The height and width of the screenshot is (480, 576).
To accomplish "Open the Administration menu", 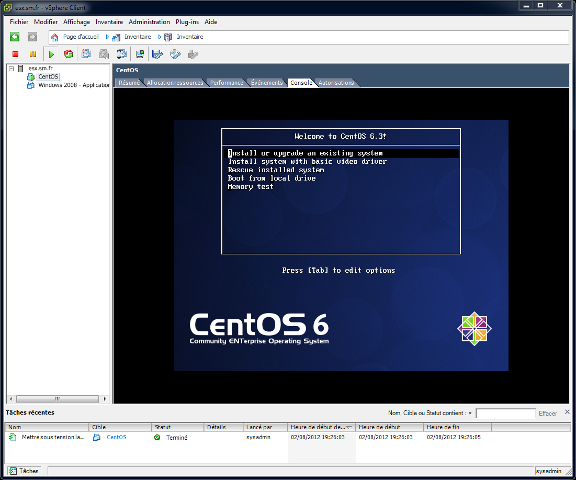I will (149, 22).
